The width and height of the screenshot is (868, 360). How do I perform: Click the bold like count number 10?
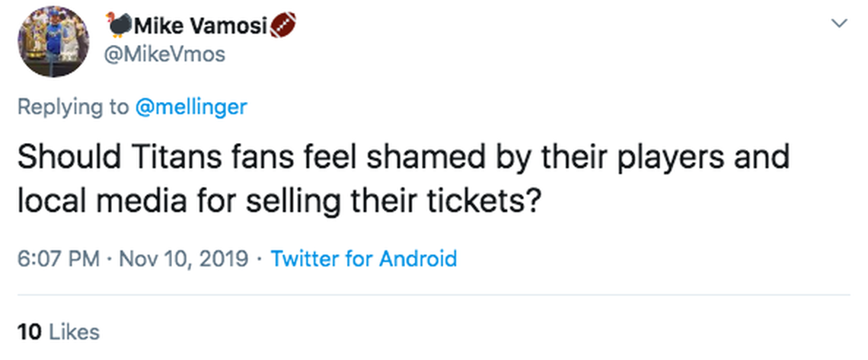click(x=29, y=332)
